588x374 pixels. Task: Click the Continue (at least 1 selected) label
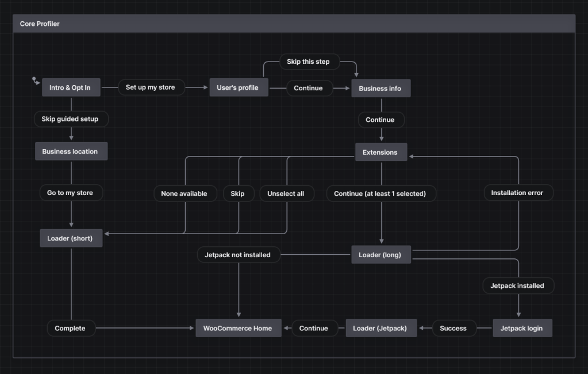point(381,193)
